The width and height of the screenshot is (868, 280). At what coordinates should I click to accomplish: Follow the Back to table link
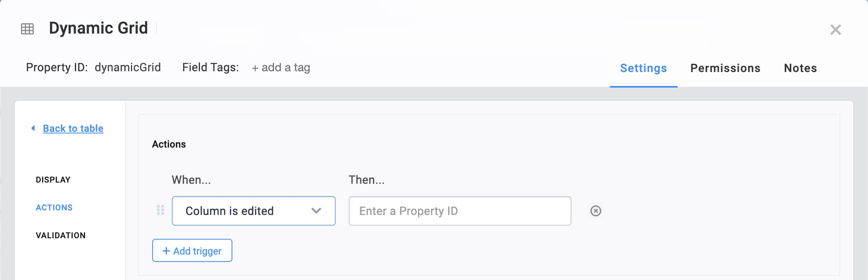click(x=73, y=129)
